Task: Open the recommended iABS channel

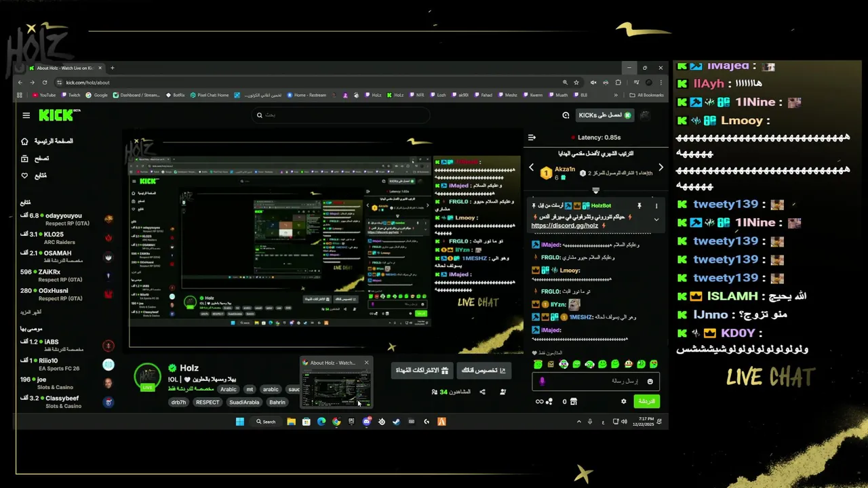Action: 66,345
